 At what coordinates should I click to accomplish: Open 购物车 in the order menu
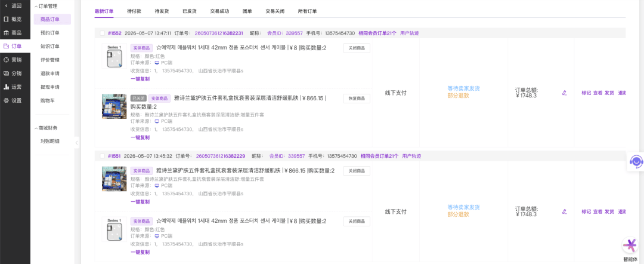48,100
